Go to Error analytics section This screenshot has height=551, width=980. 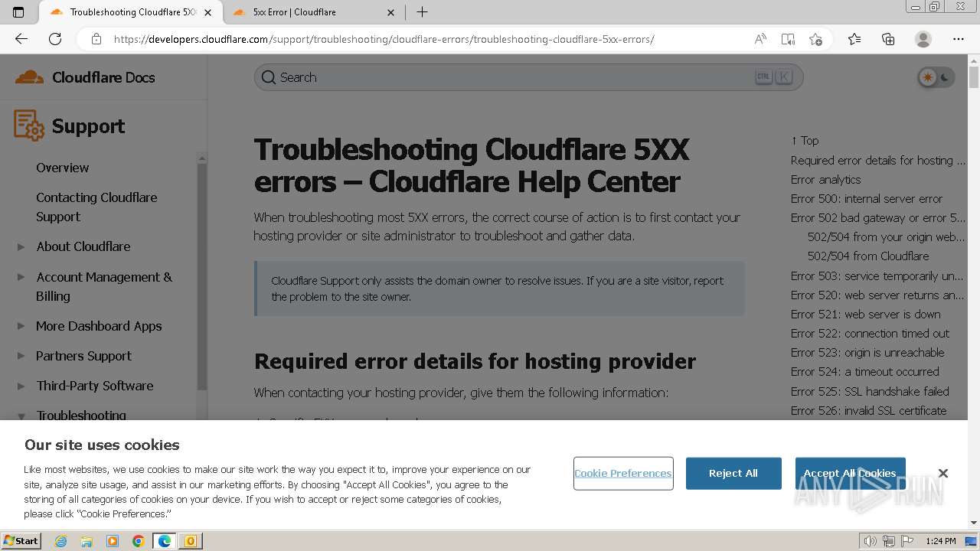click(x=825, y=179)
